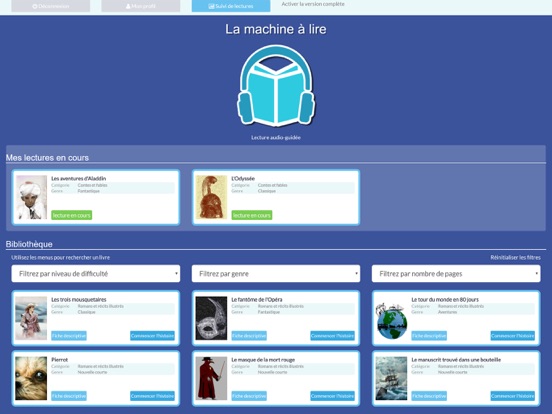Expand the difficulty level filter dropdown
Image resolution: width=552 pixels, height=414 pixels.
tap(96, 274)
